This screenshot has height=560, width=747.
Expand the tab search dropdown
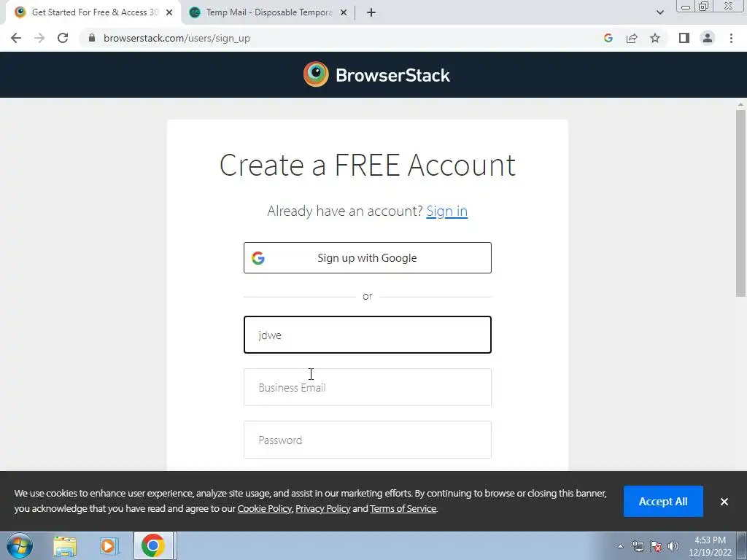[659, 13]
